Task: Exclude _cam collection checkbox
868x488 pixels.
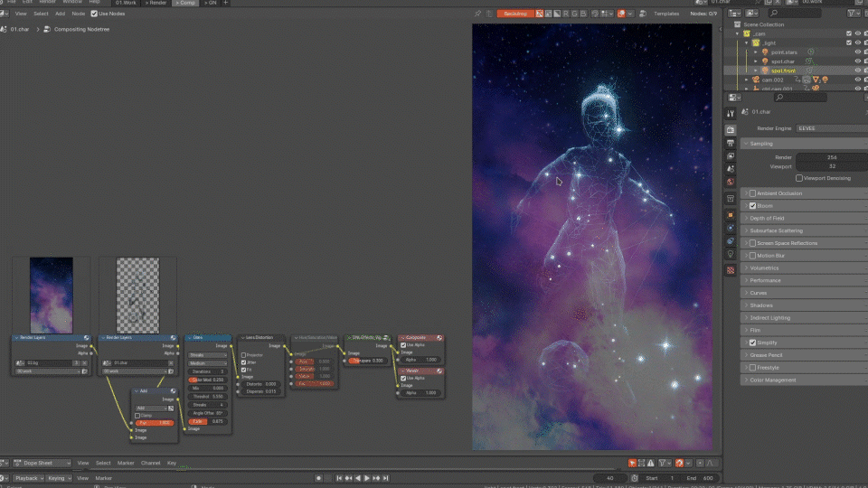Action: coord(849,33)
